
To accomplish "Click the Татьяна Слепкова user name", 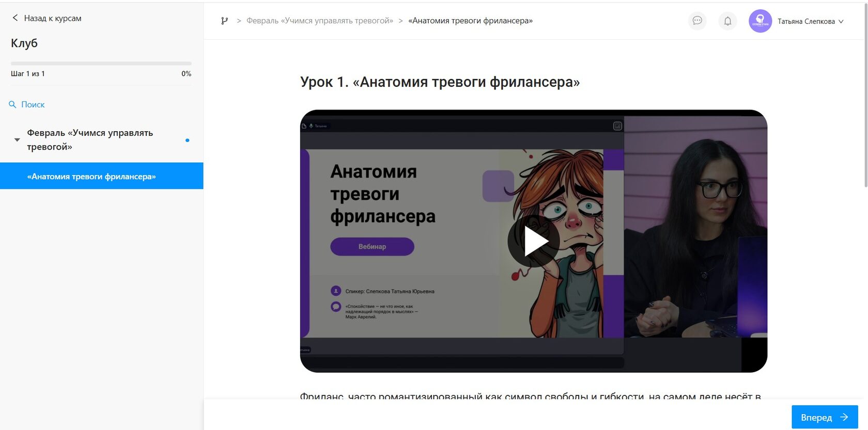I will (x=806, y=21).
